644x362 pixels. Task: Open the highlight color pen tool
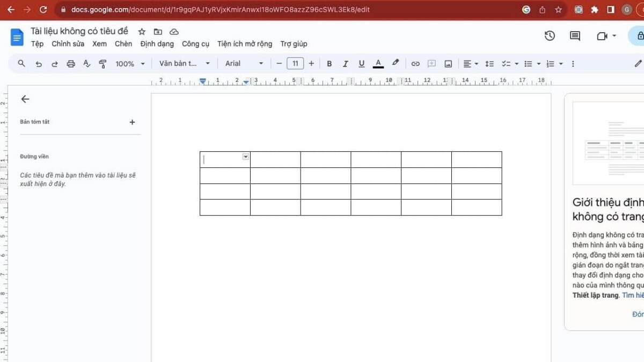[x=396, y=63]
